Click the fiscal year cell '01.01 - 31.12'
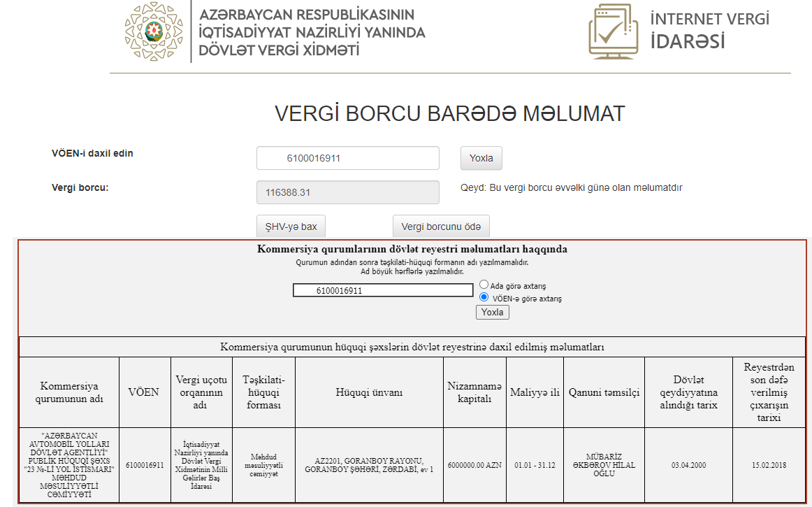The width and height of the screenshot is (812, 507). [x=535, y=465]
